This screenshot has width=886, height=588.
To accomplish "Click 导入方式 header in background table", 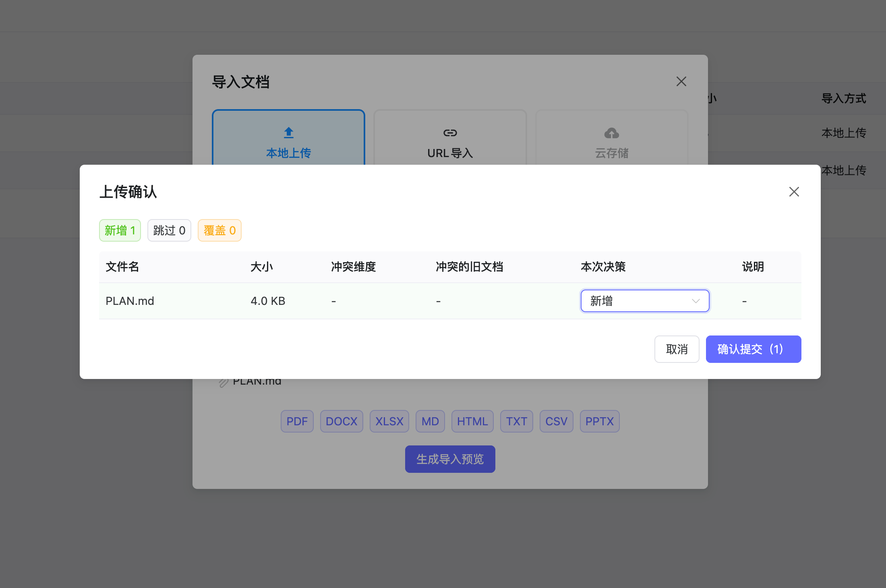I will (844, 98).
